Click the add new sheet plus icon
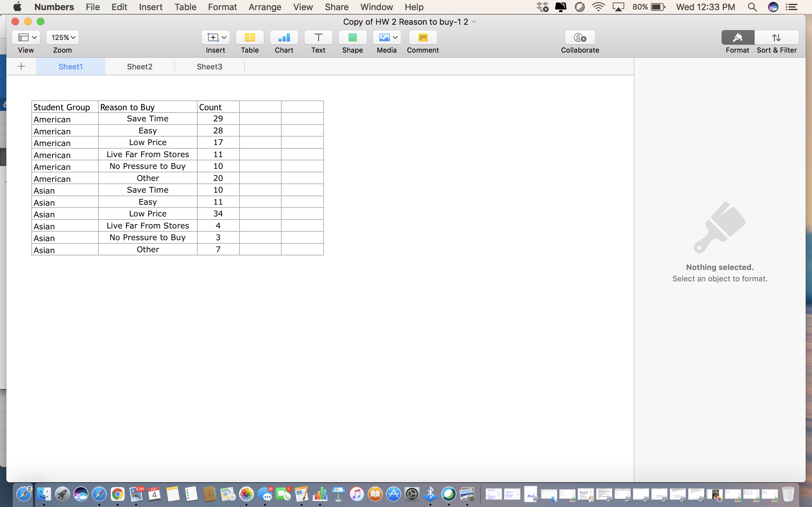 pyautogui.click(x=21, y=67)
